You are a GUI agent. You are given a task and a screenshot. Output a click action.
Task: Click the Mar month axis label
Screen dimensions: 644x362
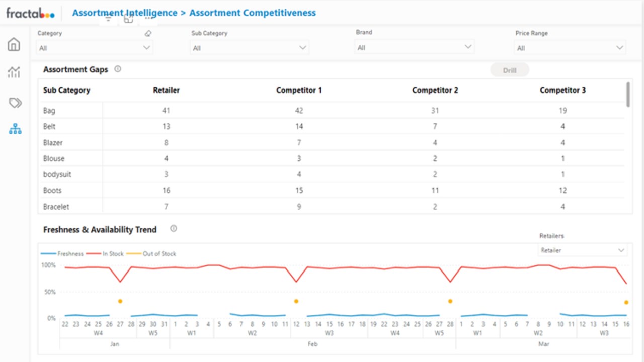click(x=544, y=344)
